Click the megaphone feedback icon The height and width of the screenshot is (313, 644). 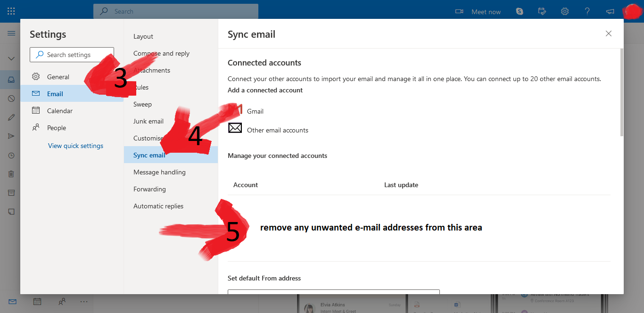click(610, 11)
